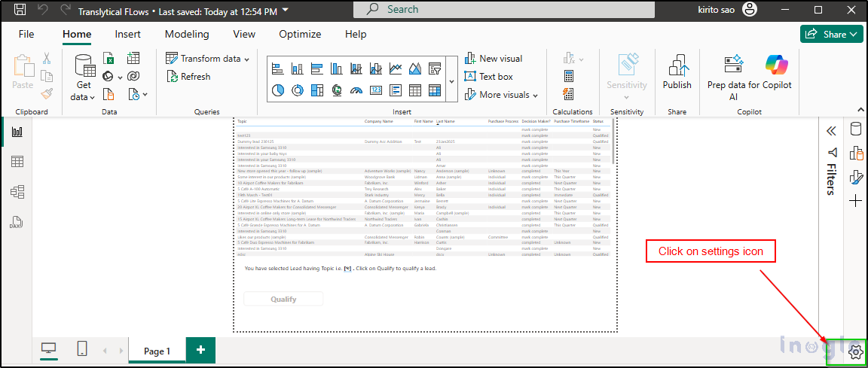Expand the OneLake catalog dropdown arrow
Screen dimensions: 868x368
(x=120, y=78)
